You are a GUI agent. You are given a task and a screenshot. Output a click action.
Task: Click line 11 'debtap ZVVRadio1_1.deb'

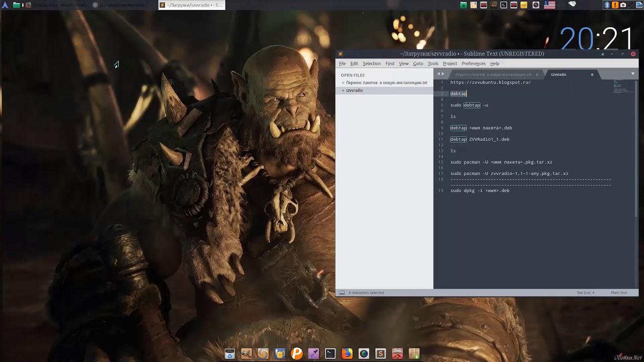(x=479, y=139)
